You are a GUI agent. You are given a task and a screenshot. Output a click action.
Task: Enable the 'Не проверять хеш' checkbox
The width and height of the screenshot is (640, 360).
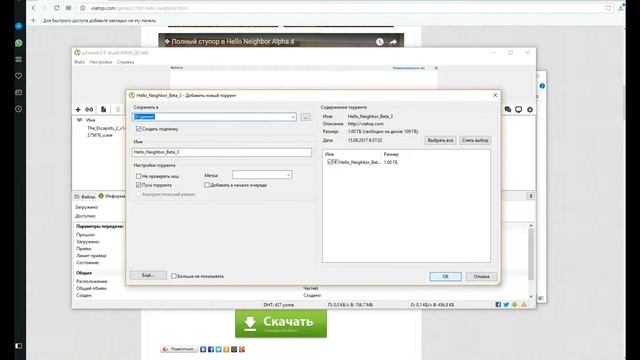138,176
